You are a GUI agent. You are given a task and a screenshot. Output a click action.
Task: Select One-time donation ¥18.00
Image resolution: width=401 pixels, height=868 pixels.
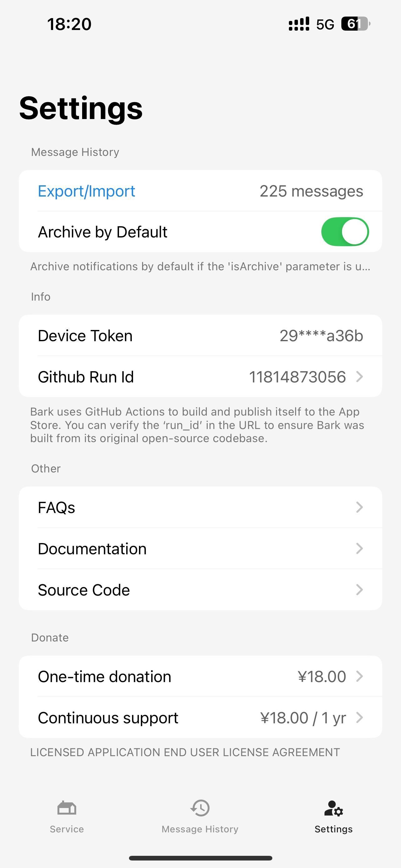(x=200, y=676)
